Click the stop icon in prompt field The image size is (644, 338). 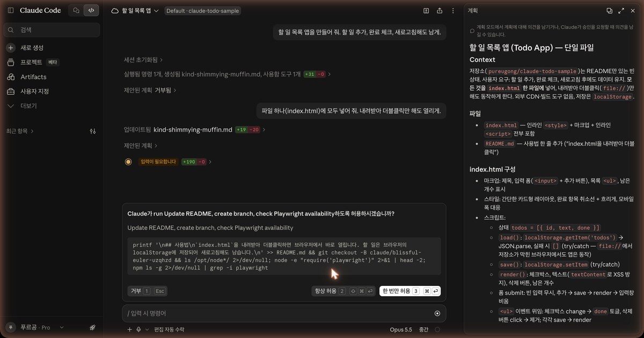coord(437,313)
